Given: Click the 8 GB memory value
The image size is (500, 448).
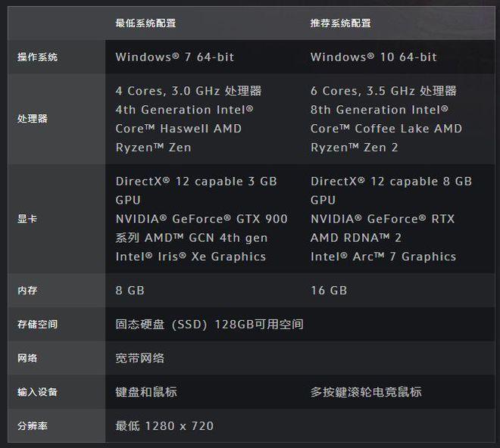Looking at the screenshot, I should pos(130,291).
